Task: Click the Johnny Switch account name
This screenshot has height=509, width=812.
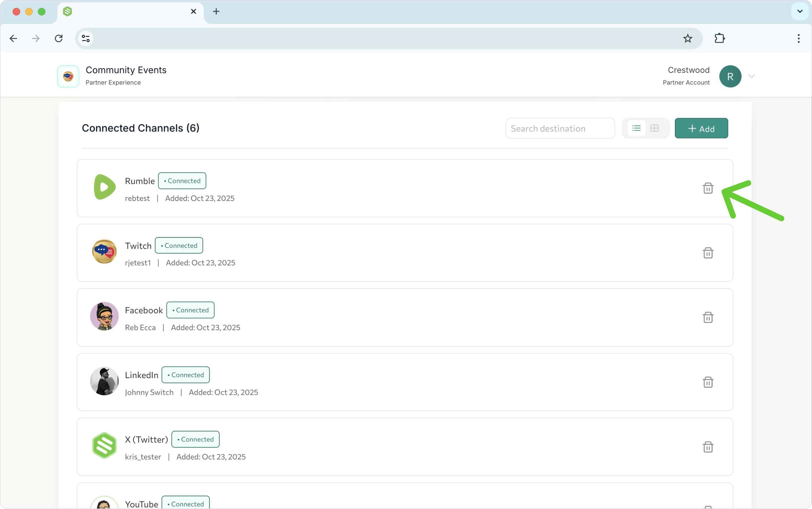Action: tap(149, 392)
